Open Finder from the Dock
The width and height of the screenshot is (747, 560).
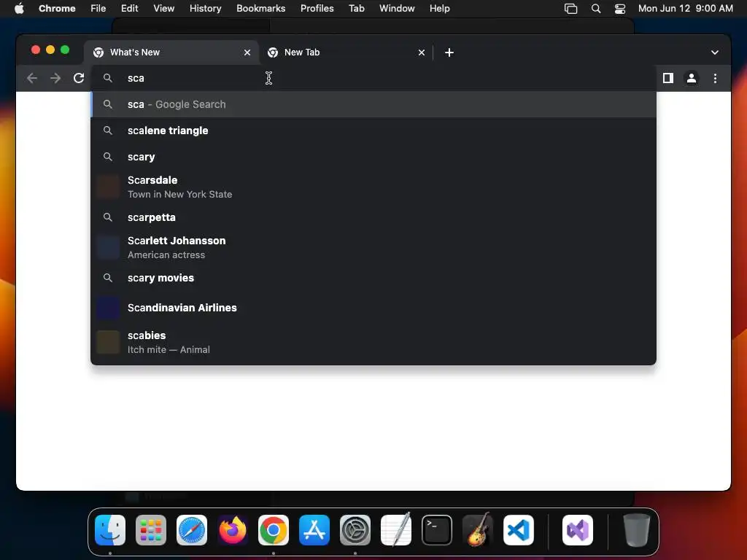pos(110,530)
